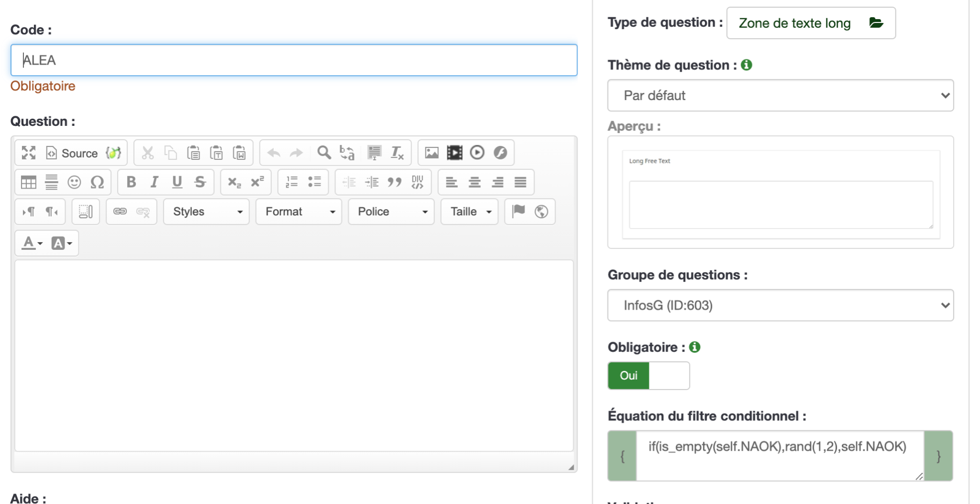Open the Groupe de questions dropdown
This screenshot has width=980, height=504.
pos(780,305)
